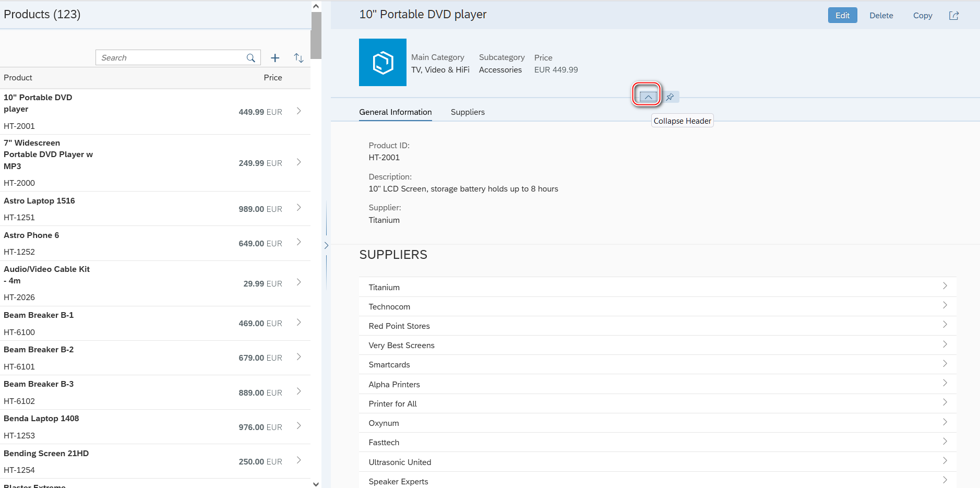Viewport: 980px width, 488px height.
Task: Add a new product with plus icon
Action: pos(275,58)
